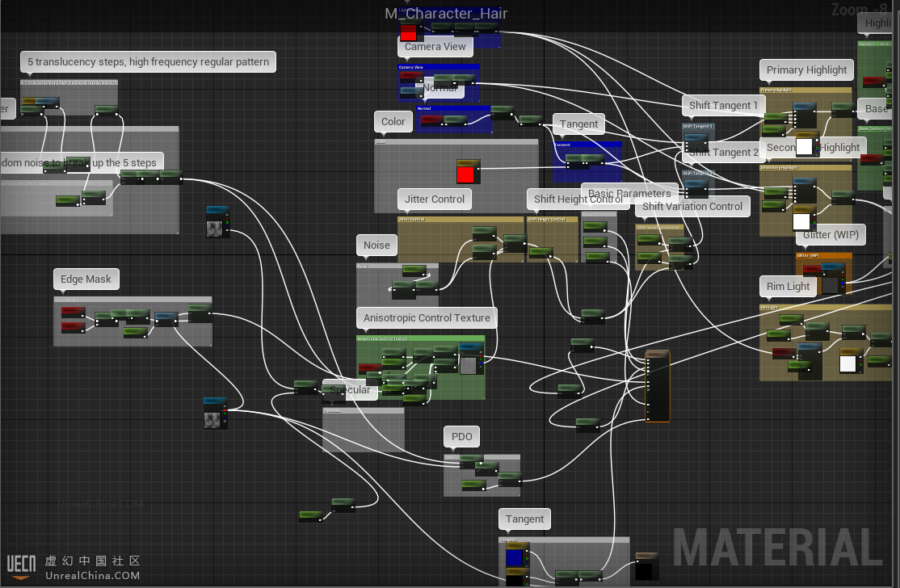This screenshot has width=900, height=588.
Task: Click the Shift Variation Control comment bubble
Action: (x=692, y=207)
